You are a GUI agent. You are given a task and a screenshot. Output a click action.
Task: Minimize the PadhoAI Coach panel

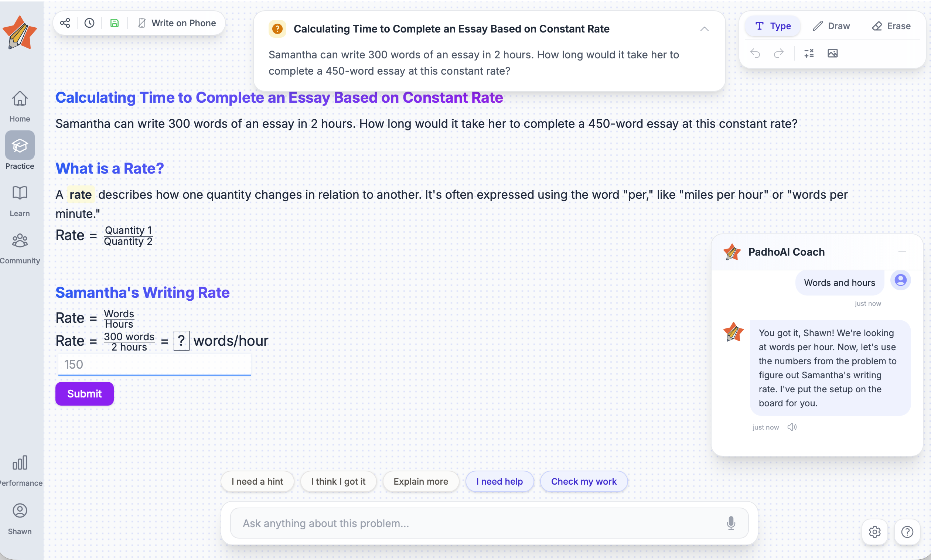902,252
